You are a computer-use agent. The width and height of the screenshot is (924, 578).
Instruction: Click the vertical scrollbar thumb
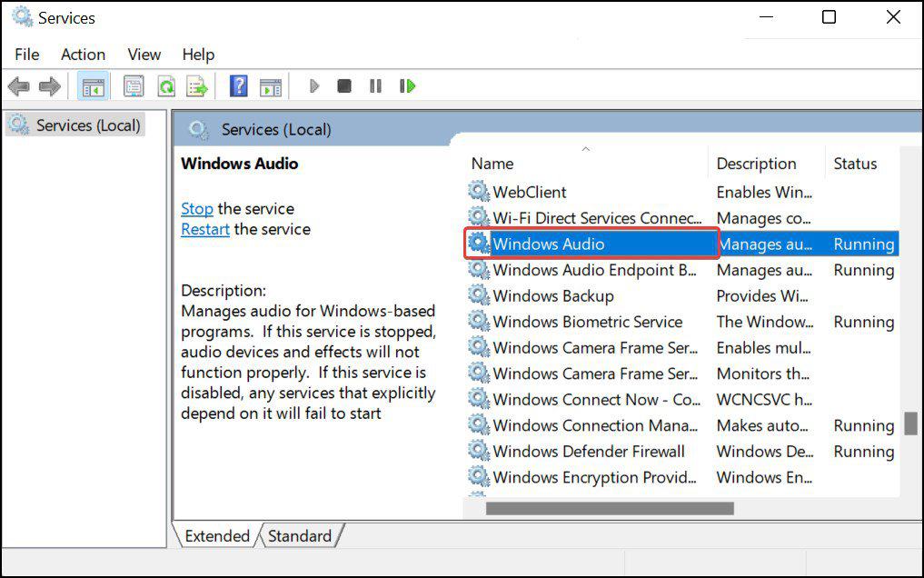point(910,423)
